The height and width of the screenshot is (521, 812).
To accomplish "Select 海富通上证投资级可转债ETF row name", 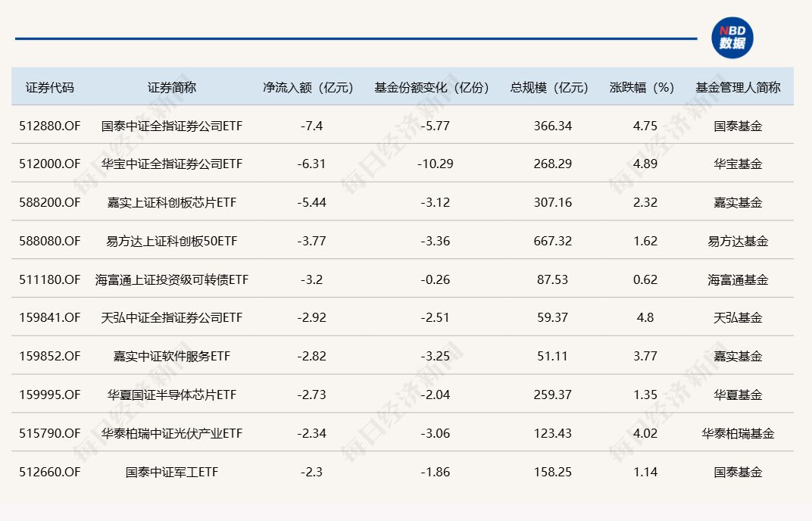I will 171,280.
